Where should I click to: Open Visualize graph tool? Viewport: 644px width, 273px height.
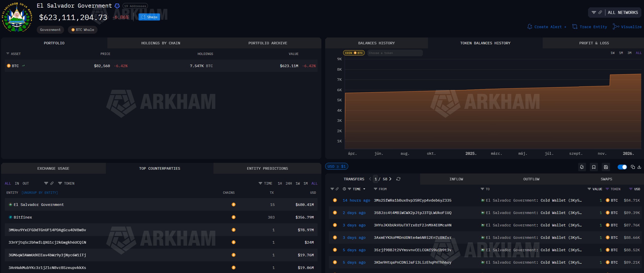(x=627, y=27)
